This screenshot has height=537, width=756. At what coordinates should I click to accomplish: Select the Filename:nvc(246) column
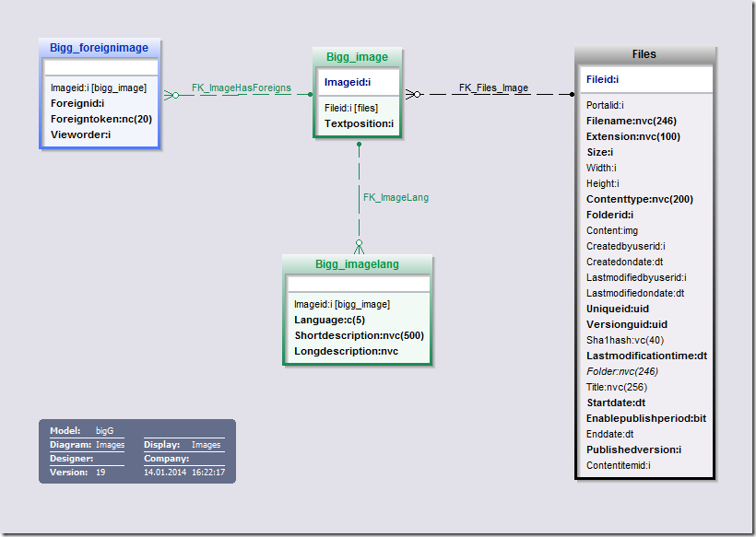coord(632,121)
